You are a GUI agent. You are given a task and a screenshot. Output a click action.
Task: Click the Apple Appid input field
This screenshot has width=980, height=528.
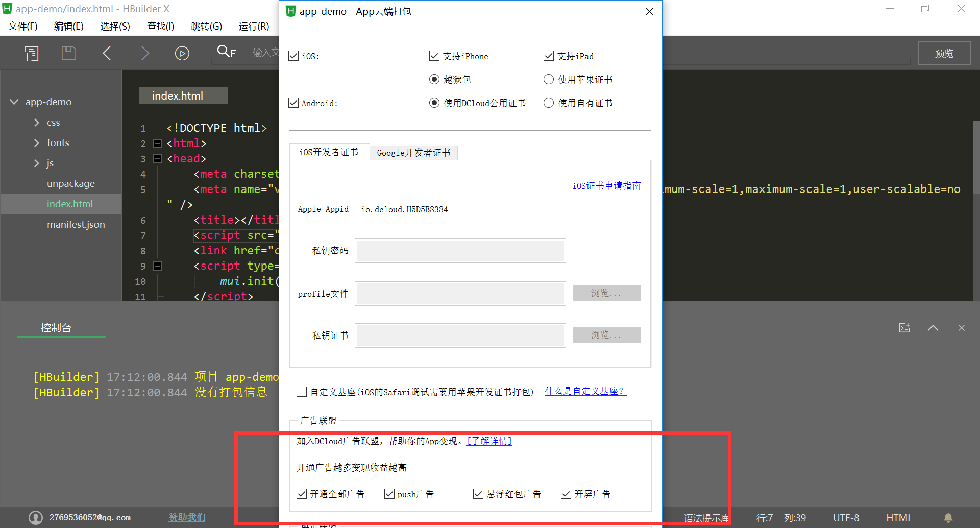tap(460, 209)
